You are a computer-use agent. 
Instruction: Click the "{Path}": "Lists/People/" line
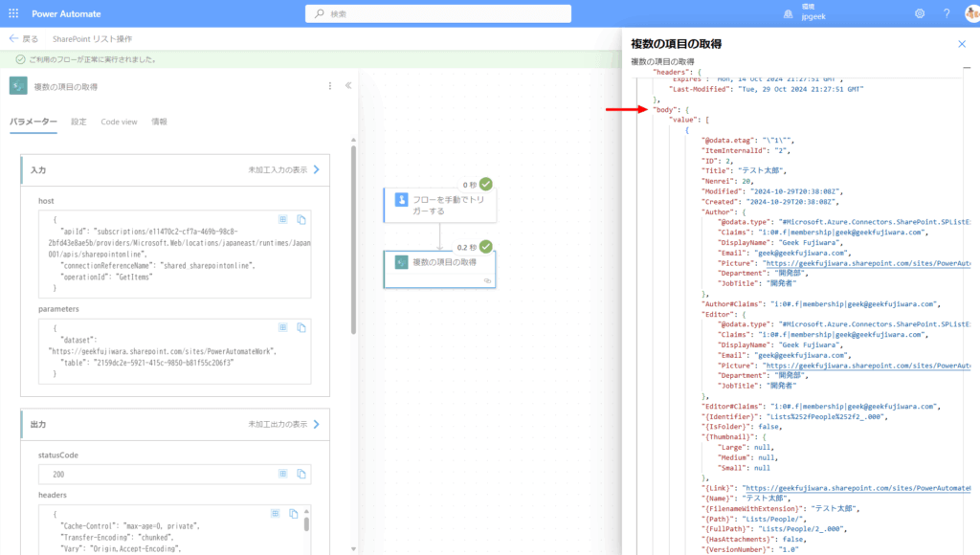point(754,519)
